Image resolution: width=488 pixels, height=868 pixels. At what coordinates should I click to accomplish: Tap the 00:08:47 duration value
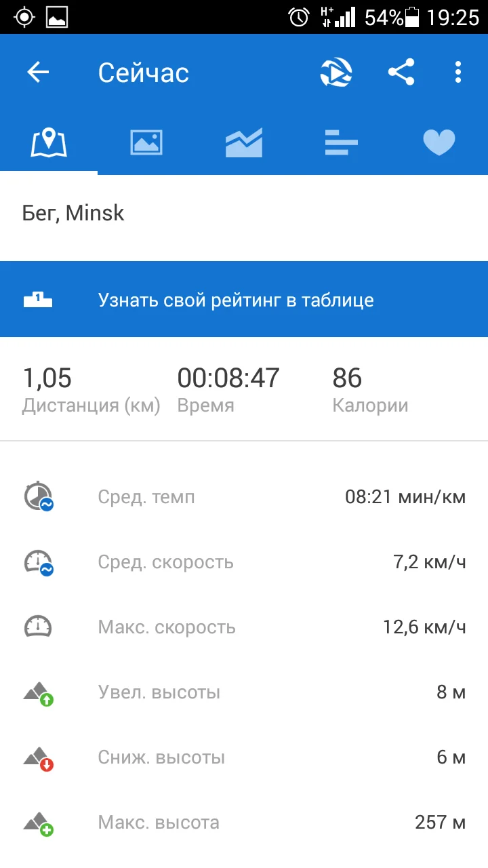pyautogui.click(x=228, y=378)
